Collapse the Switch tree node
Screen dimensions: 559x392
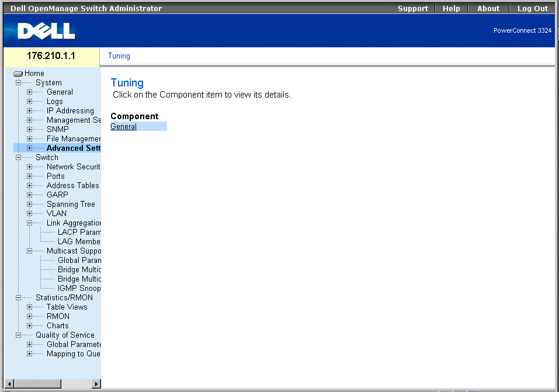(x=18, y=157)
